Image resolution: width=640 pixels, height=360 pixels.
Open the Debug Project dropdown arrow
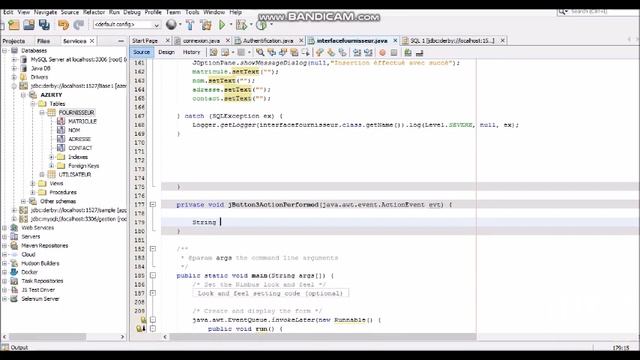click(251, 24)
